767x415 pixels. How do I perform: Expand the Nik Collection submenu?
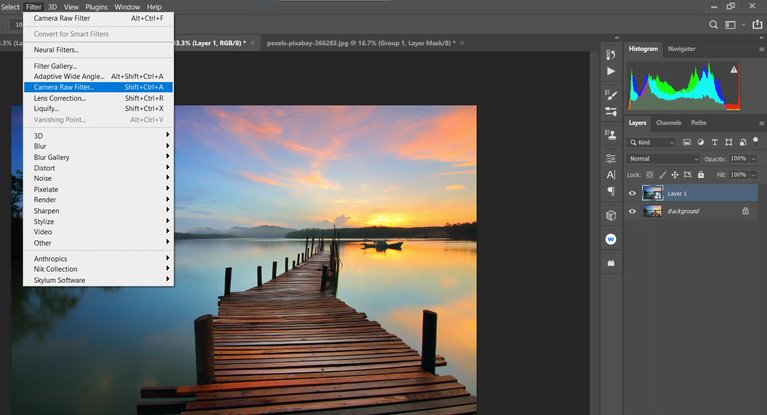click(98, 269)
